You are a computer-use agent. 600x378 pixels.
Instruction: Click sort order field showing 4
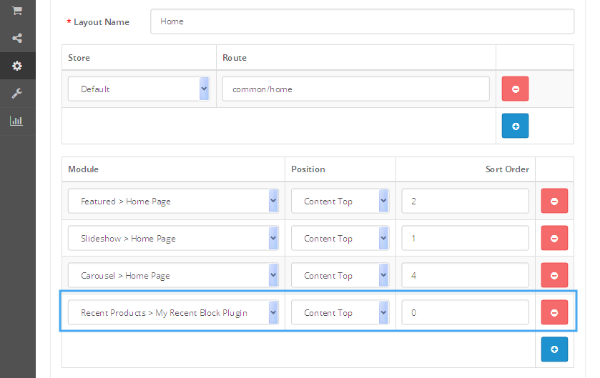(465, 275)
